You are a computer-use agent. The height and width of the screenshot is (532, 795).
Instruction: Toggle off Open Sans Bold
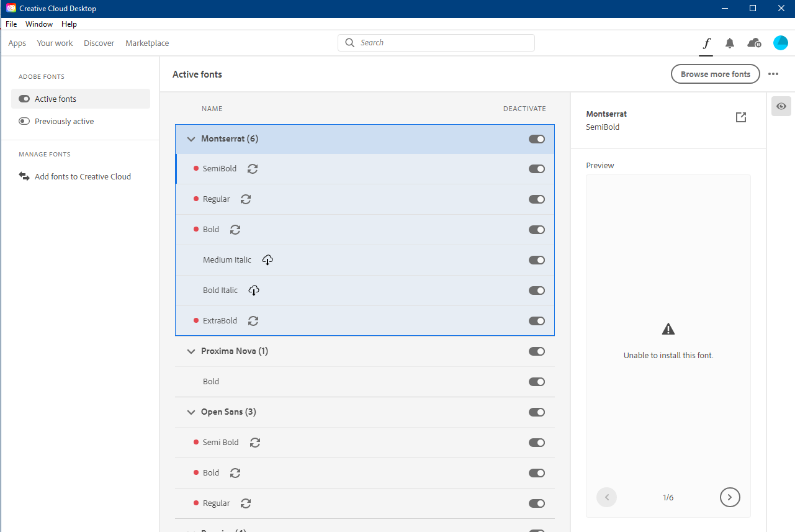click(537, 473)
